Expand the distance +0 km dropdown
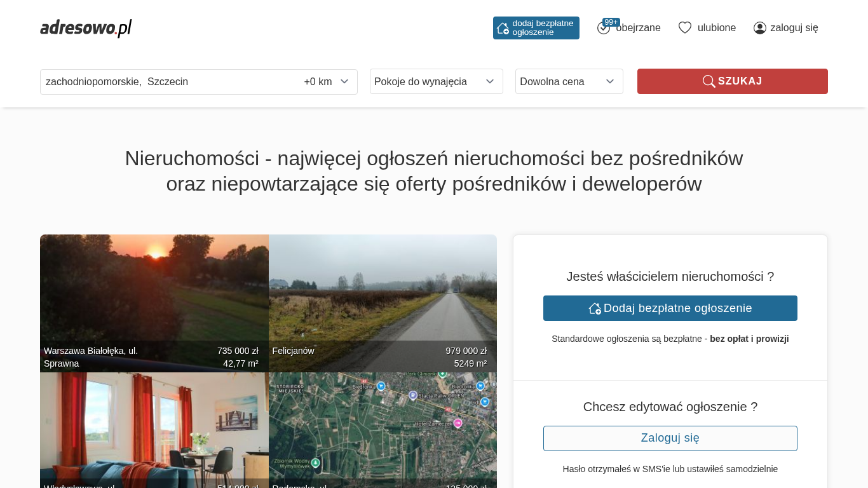Screen dimensions: 868x488 coord(327,81)
